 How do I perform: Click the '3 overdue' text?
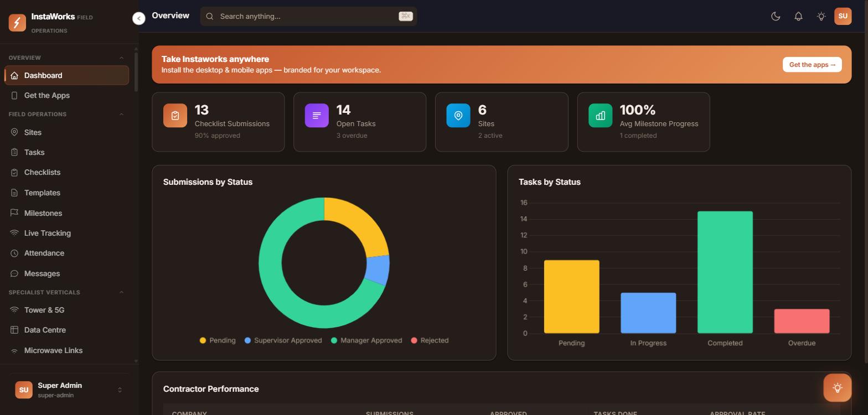pos(352,136)
